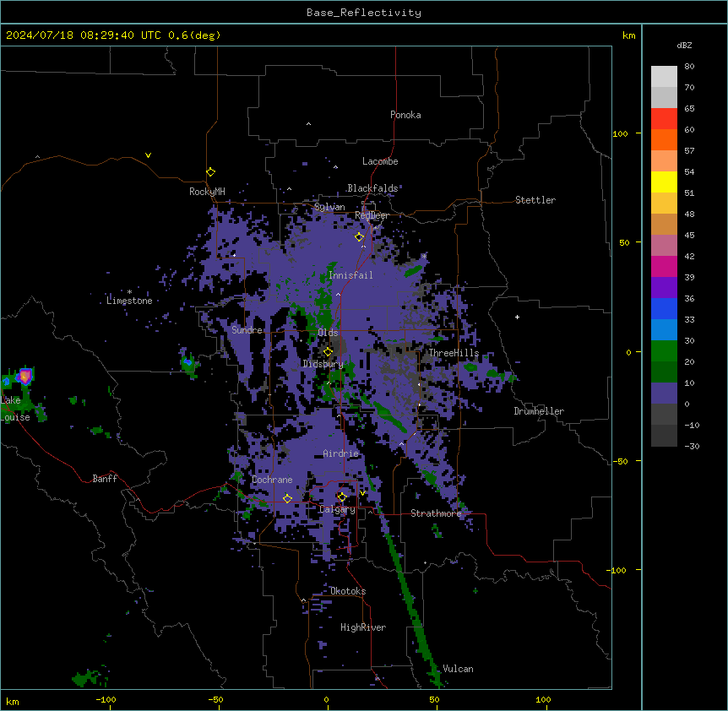Select the Vulcan label
This screenshot has width=728, height=711.
458,669
